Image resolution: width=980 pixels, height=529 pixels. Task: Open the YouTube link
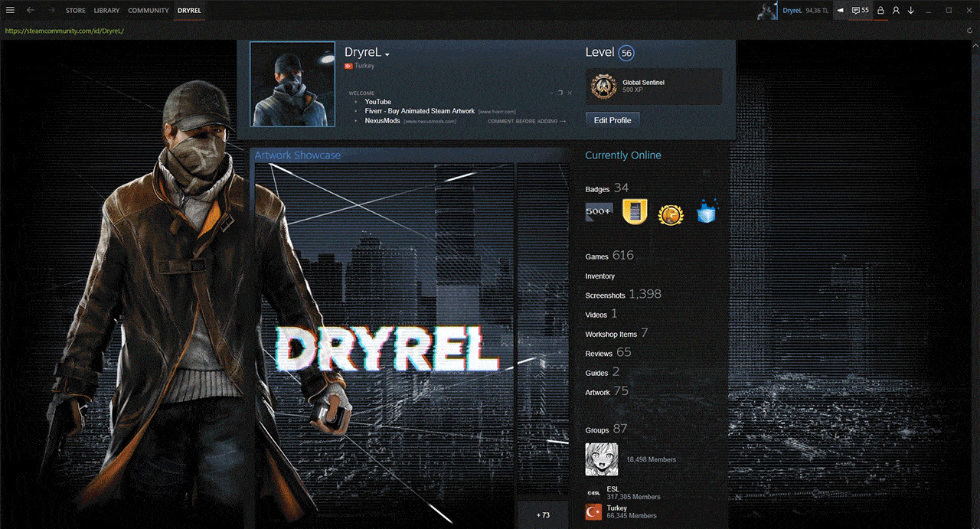tap(377, 102)
